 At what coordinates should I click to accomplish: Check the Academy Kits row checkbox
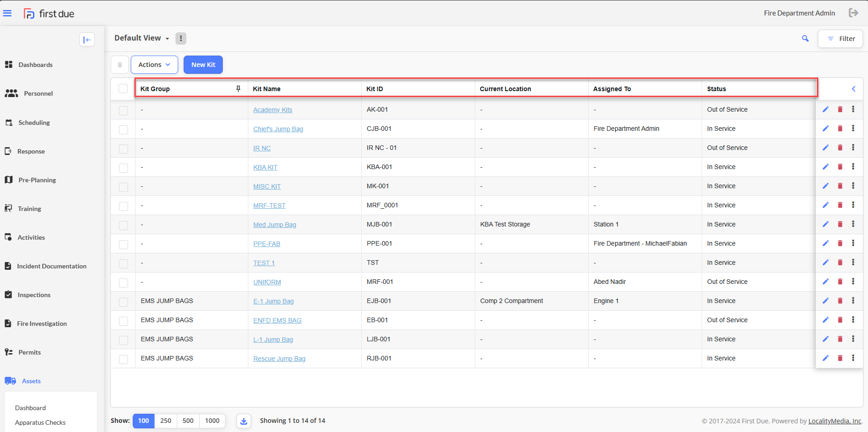click(123, 111)
